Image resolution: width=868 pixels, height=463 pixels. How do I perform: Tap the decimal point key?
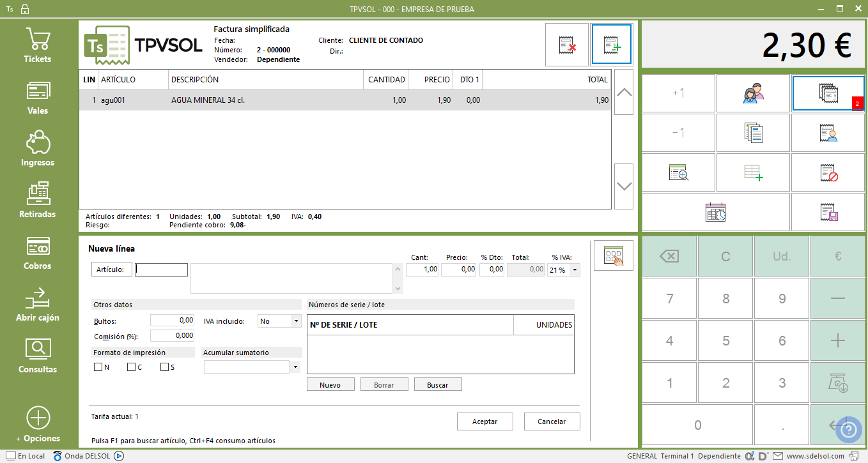point(782,425)
